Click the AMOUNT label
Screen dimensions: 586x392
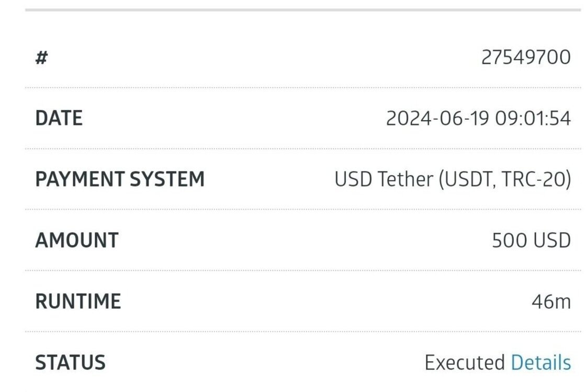pos(77,240)
